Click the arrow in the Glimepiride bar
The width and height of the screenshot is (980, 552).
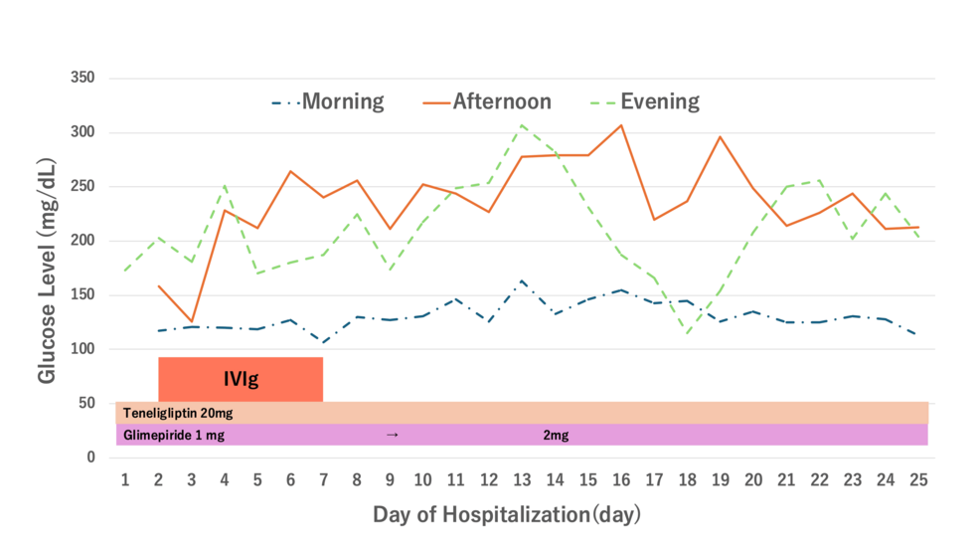point(392,435)
